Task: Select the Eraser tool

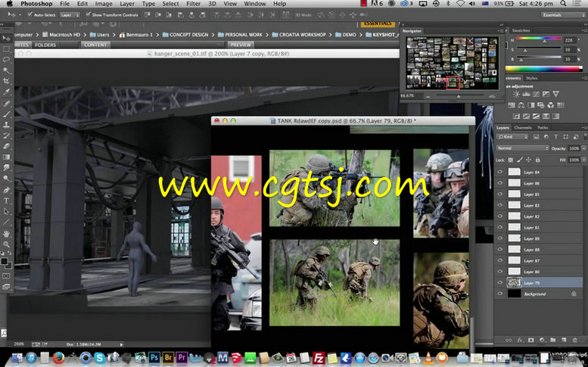Action: point(6,146)
